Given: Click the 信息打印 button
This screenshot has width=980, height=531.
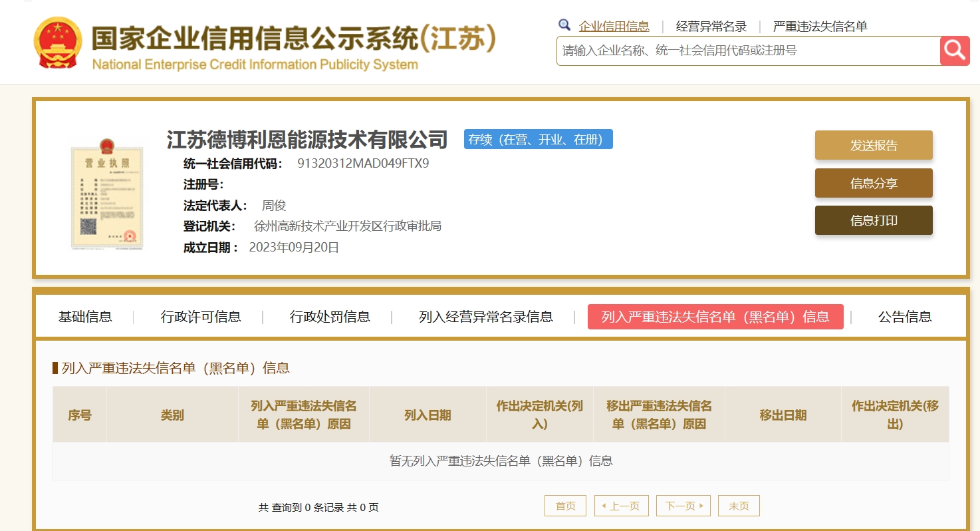Looking at the screenshot, I should 874,220.
